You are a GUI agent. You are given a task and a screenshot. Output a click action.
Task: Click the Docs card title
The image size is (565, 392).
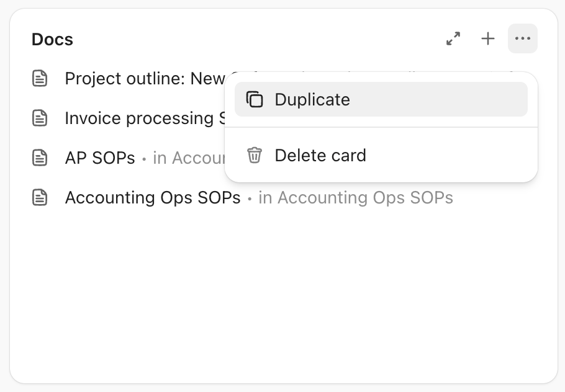point(52,39)
